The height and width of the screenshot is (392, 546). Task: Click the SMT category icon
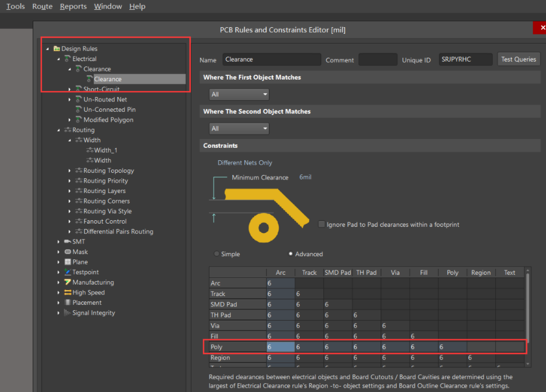click(68, 242)
